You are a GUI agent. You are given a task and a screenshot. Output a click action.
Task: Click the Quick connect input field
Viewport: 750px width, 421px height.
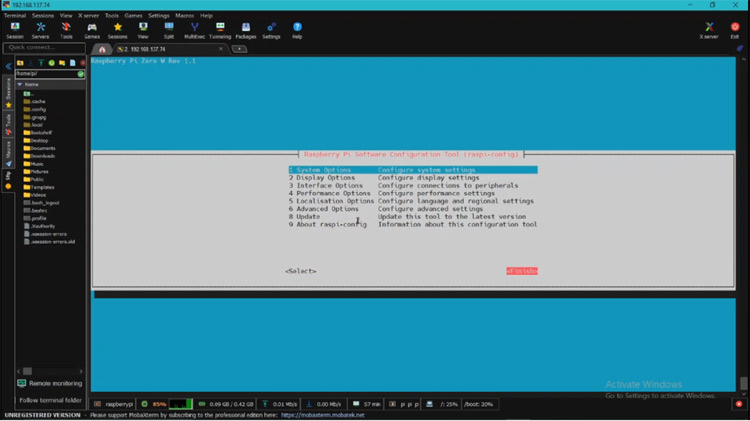tap(44, 47)
